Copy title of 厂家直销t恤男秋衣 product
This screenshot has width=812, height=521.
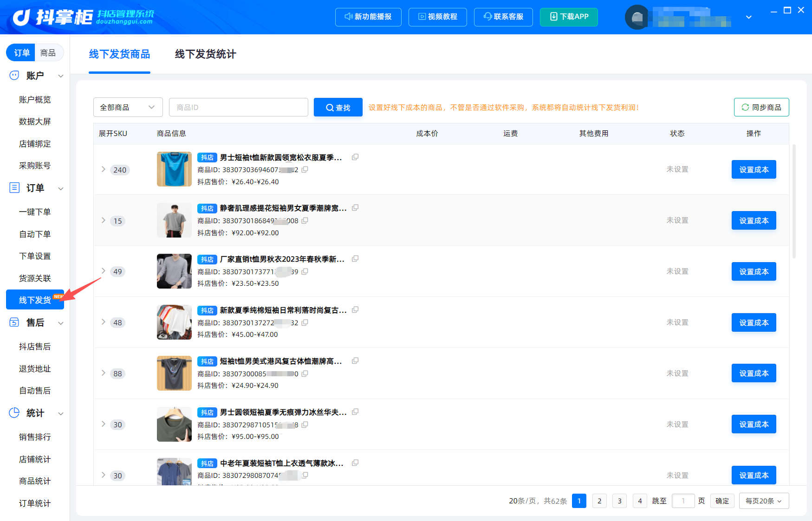point(355,259)
